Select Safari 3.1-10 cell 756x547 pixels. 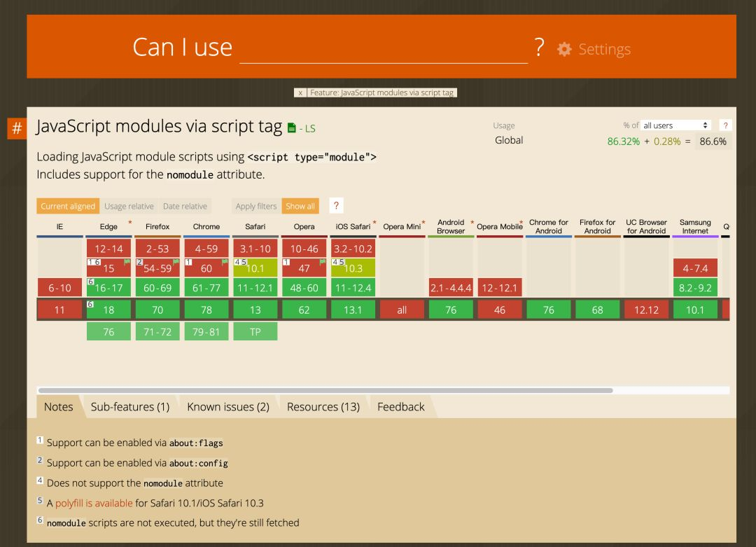tap(255, 249)
